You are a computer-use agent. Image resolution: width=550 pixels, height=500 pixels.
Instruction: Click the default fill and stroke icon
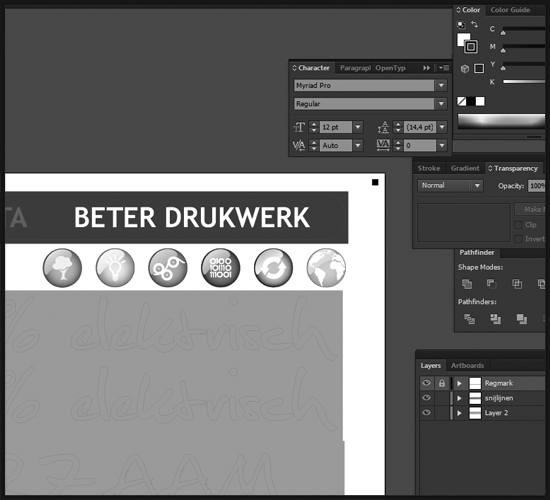pos(461,25)
